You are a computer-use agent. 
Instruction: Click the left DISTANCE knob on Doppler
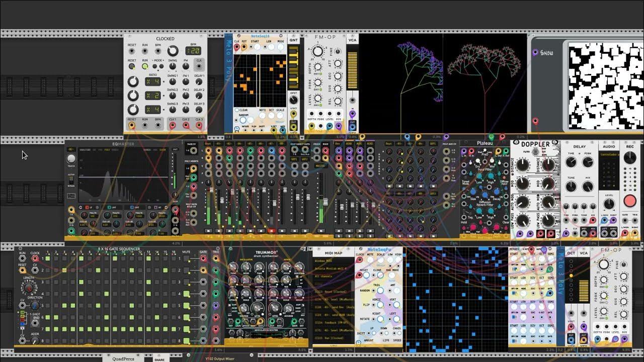523,164
